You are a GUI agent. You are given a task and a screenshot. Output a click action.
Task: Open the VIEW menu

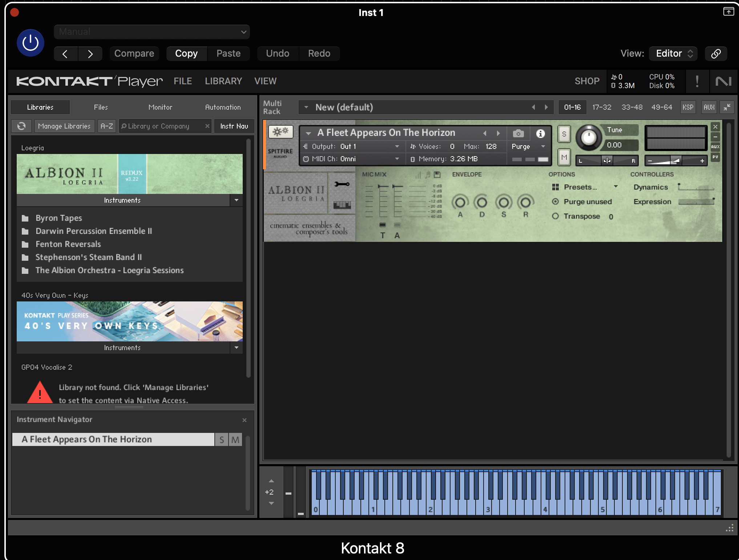(265, 81)
